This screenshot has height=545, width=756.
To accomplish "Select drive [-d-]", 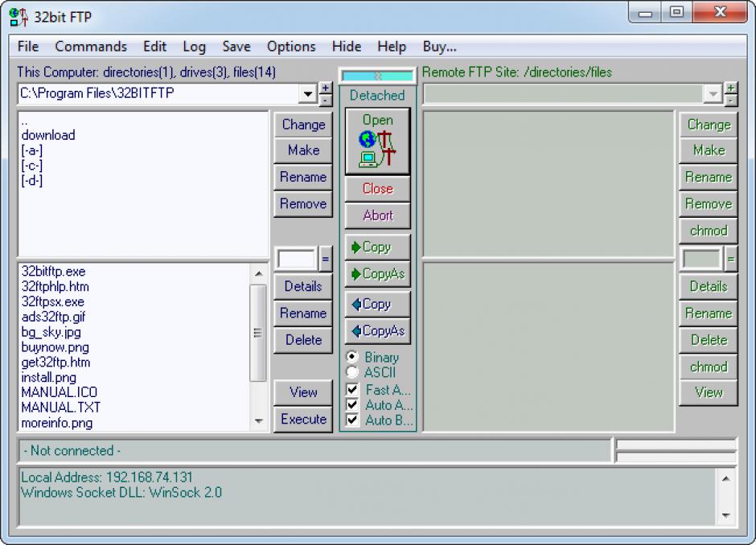I will pos(32,181).
